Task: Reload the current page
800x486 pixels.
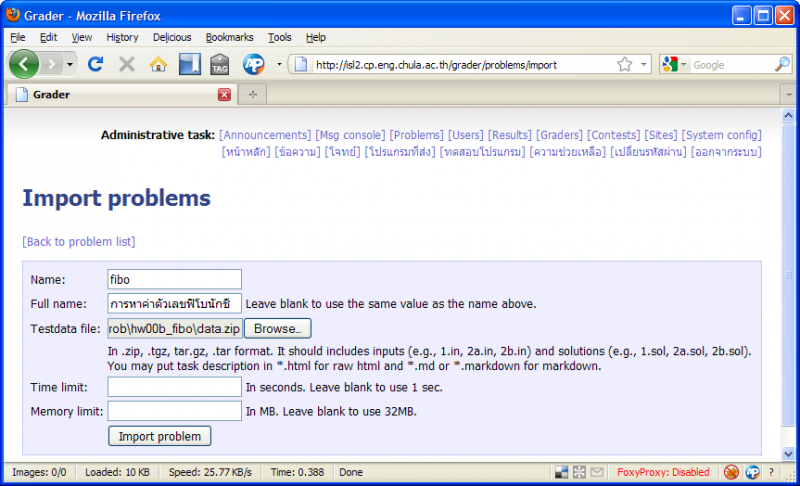Action: 96,64
